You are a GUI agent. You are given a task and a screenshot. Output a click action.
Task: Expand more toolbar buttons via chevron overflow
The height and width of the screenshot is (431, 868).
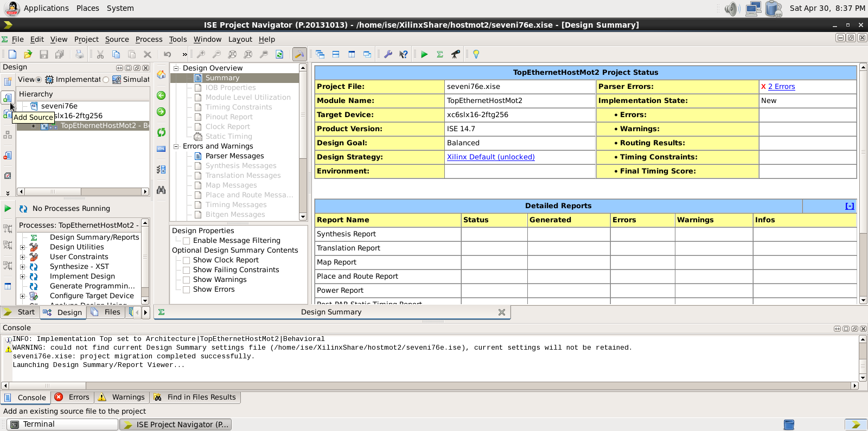(184, 54)
